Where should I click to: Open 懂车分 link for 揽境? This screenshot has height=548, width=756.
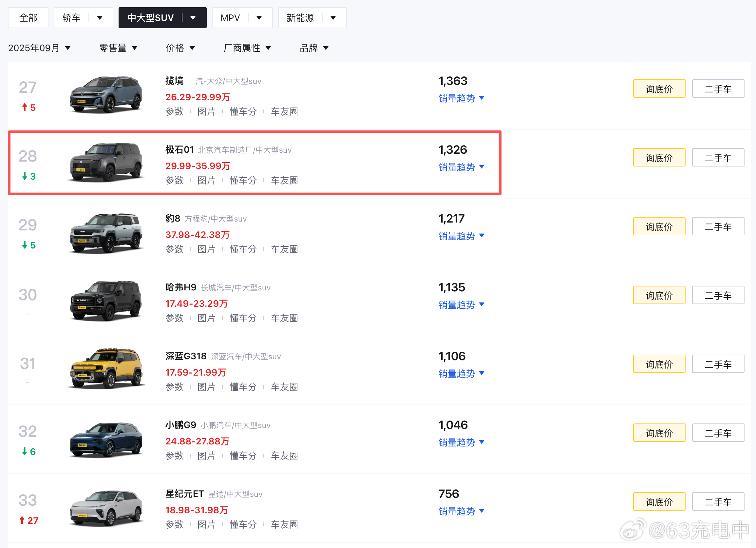243,112
